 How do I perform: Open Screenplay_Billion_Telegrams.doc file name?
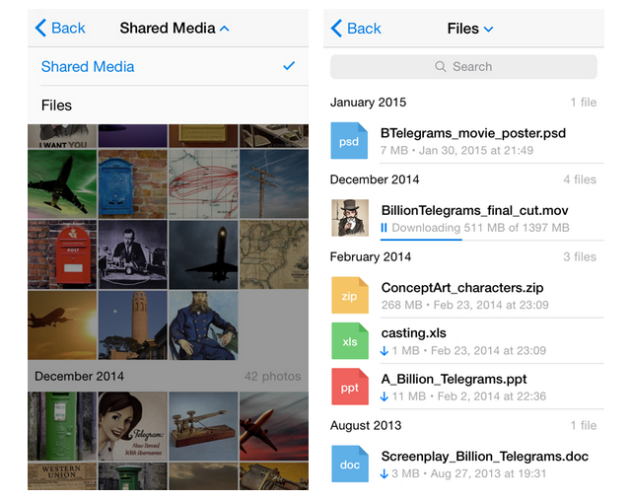[x=485, y=456]
